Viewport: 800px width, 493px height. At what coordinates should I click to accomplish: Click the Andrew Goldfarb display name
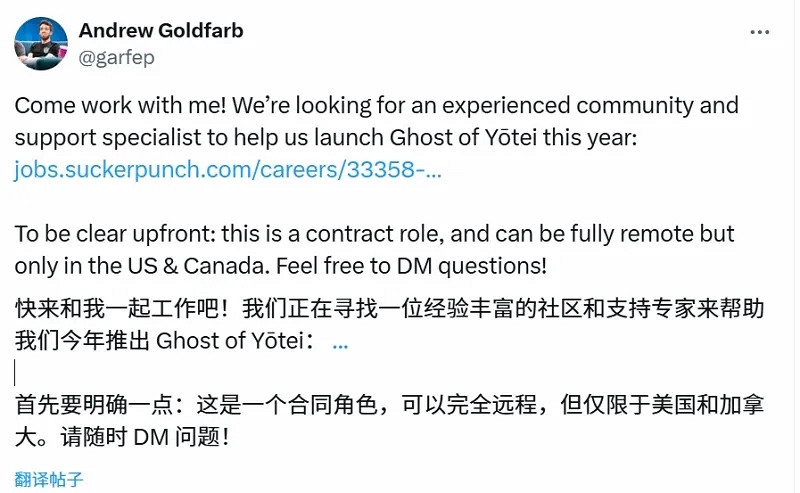[160, 30]
